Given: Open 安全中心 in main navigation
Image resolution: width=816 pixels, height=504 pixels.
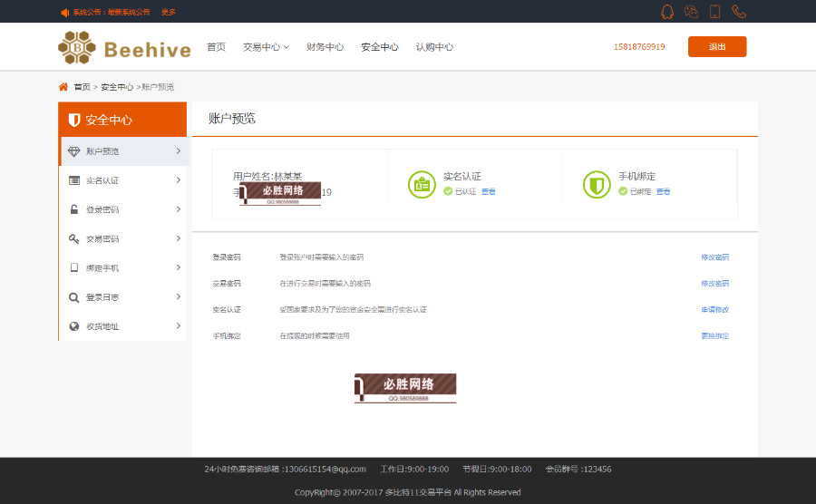Looking at the screenshot, I should 380,47.
